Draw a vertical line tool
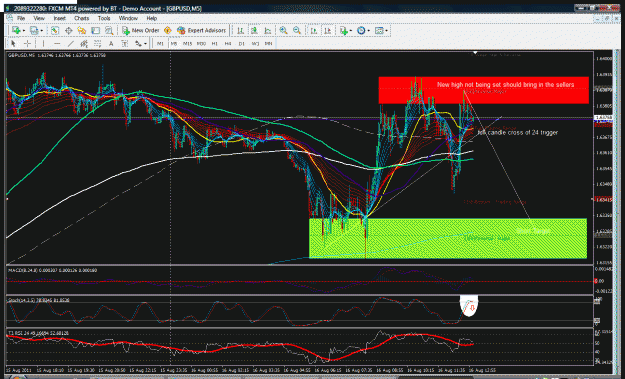Screen dimensions: 625x379 (x=43, y=43)
